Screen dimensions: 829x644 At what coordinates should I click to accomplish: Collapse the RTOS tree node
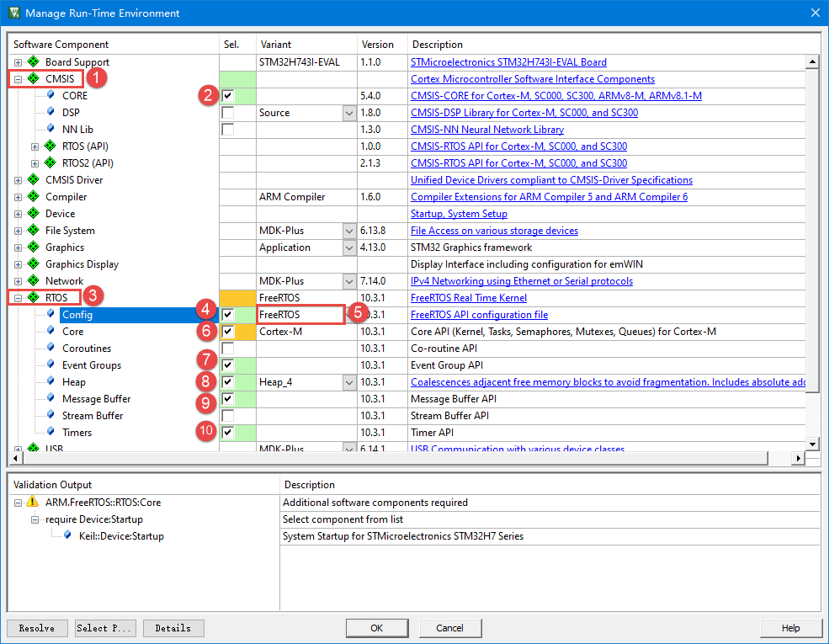click(x=18, y=297)
